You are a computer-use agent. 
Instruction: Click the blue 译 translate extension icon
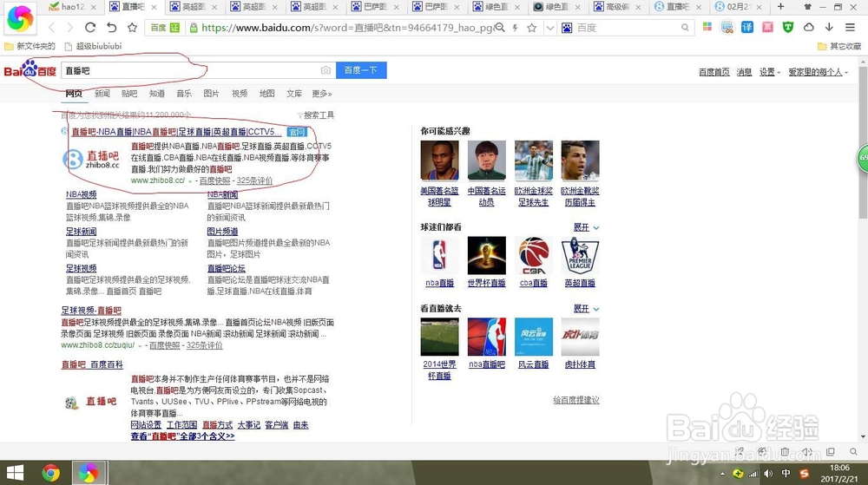pos(747,27)
